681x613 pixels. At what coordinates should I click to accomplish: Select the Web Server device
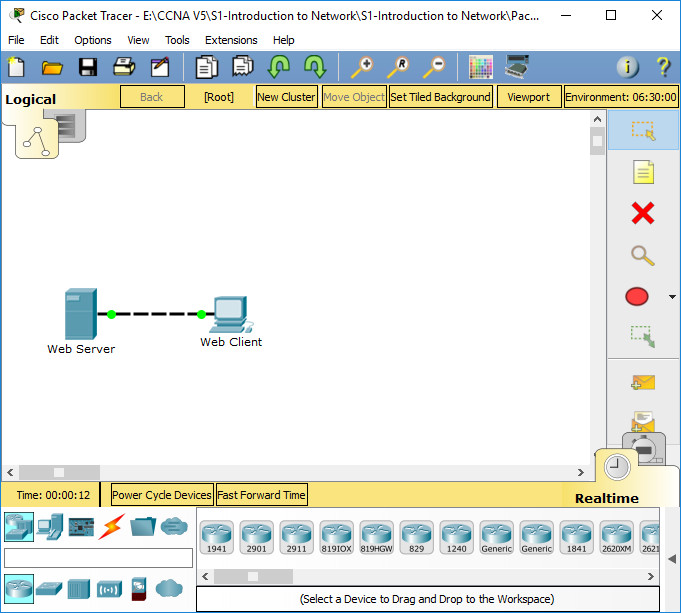pyautogui.click(x=81, y=314)
